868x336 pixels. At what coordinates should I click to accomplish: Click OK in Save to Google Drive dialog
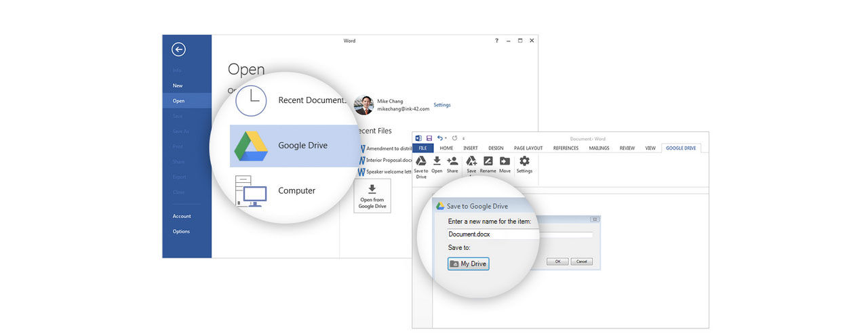(x=557, y=261)
